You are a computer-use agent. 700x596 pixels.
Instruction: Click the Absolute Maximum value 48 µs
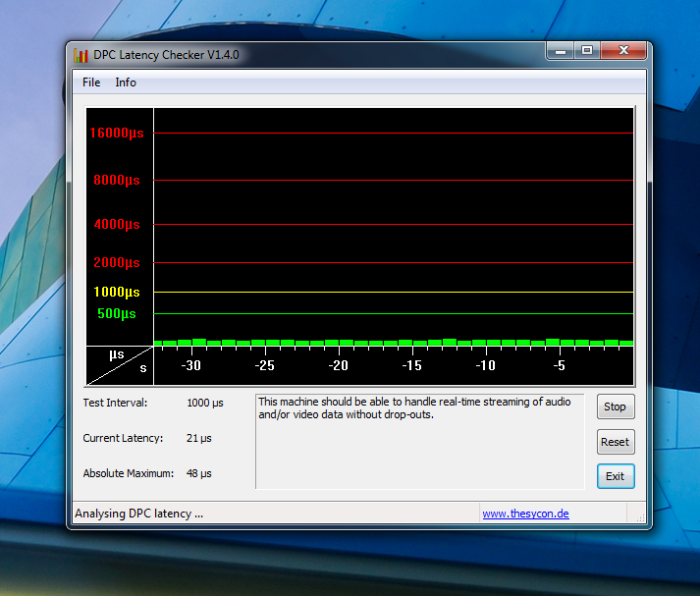(x=199, y=473)
